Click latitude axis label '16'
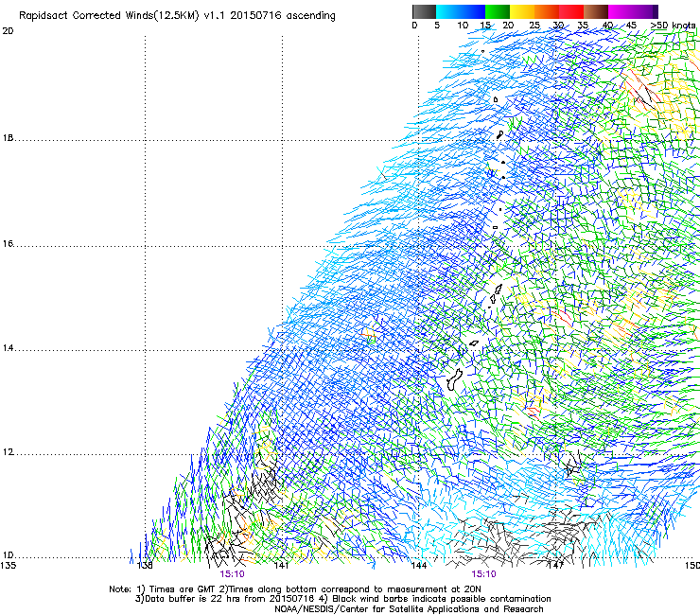This screenshot has width=700, height=615. 8,243
